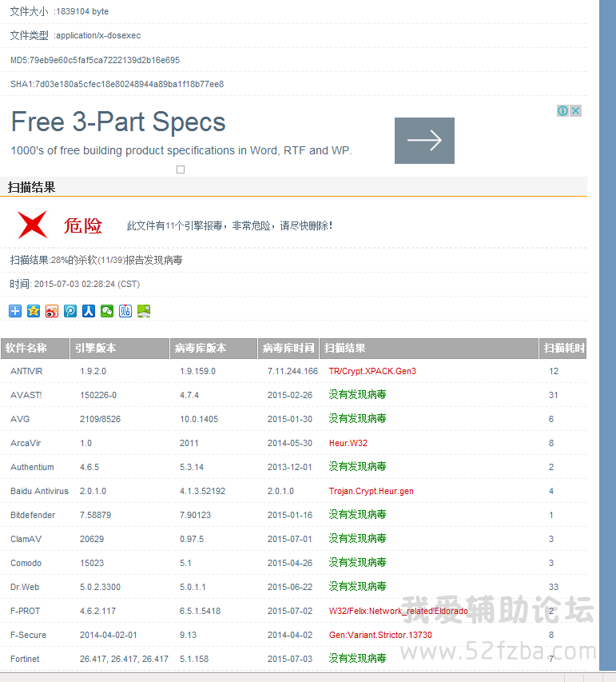Select the MD5 hash line
The image size is (616, 682).
coord(95,60)
